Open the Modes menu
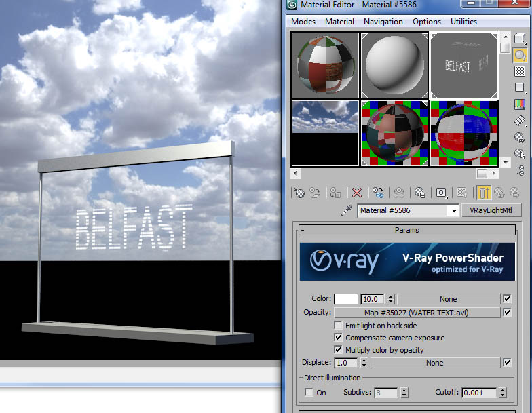The width and height of the screenshot is (532, 413). coord(303,22)
